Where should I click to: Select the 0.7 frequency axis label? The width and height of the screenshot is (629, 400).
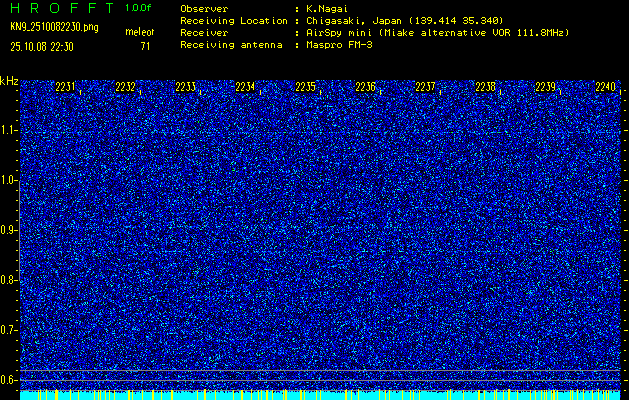[x=9, y=330]
